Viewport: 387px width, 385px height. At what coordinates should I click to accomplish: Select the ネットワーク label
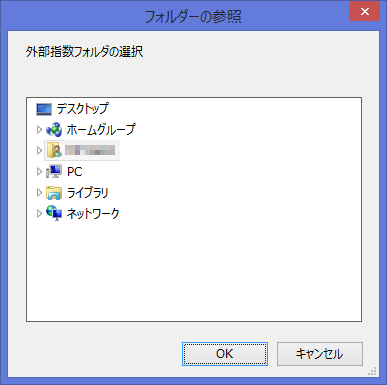click(x=93, y=213)
